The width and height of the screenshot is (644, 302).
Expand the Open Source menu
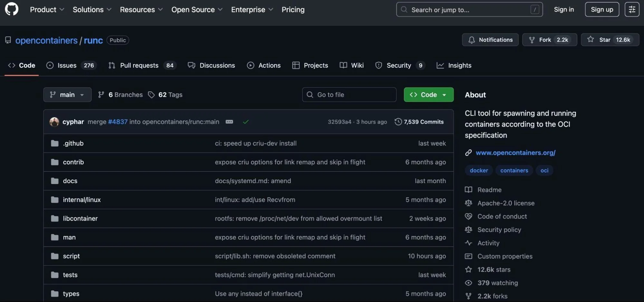point(197,9)
